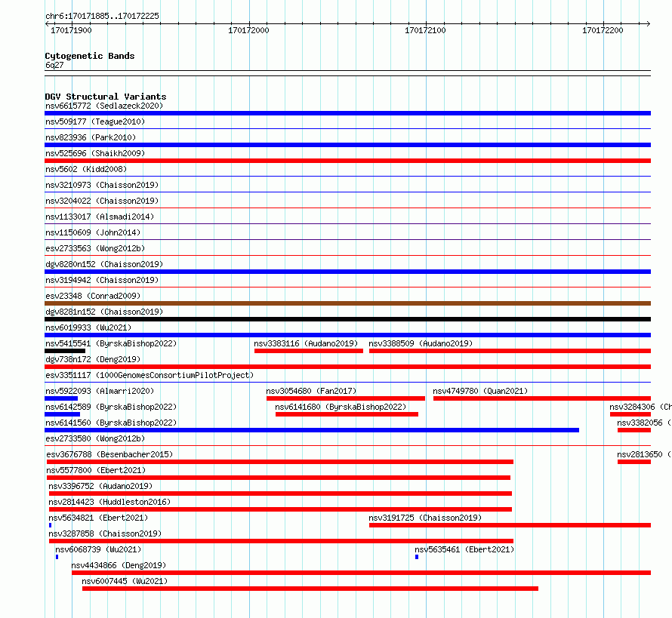Click ruler position 170172000

click(248, 30)
